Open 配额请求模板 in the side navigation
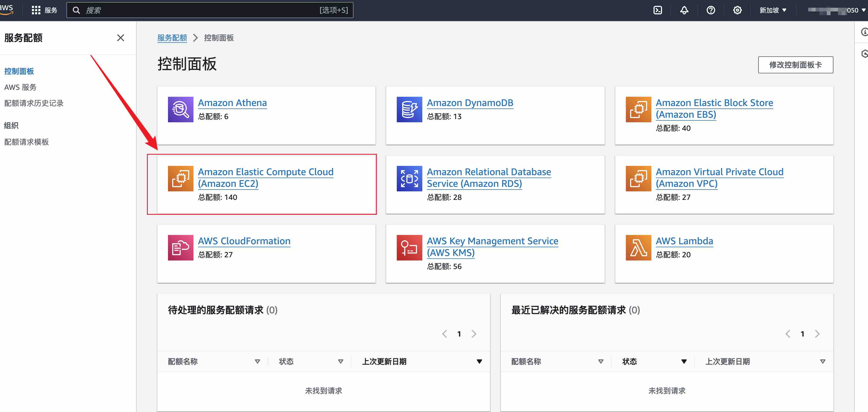This screenshot has height=412, width=868. (26, 142)
